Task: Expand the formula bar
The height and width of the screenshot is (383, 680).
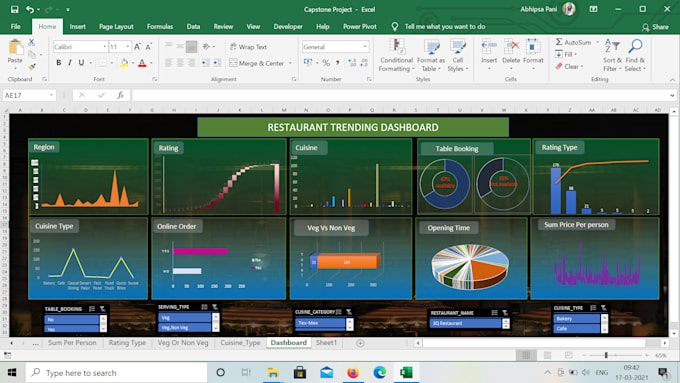Action: pos(672,95)
